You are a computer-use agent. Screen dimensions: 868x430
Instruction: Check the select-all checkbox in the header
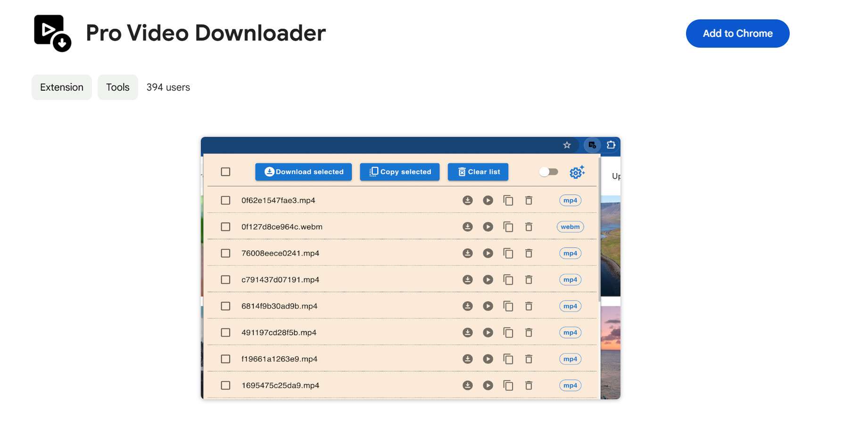coord(225,172)
